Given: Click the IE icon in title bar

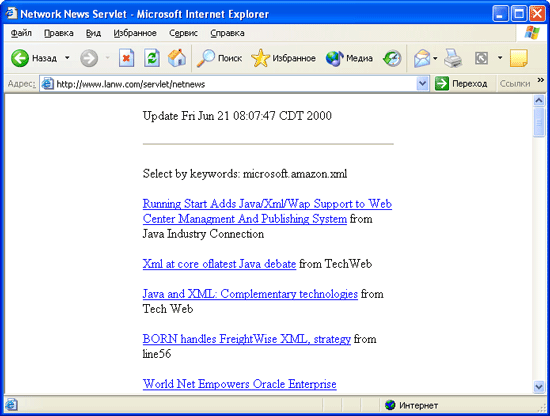Looking at the screenshot, I should point(11,13).
